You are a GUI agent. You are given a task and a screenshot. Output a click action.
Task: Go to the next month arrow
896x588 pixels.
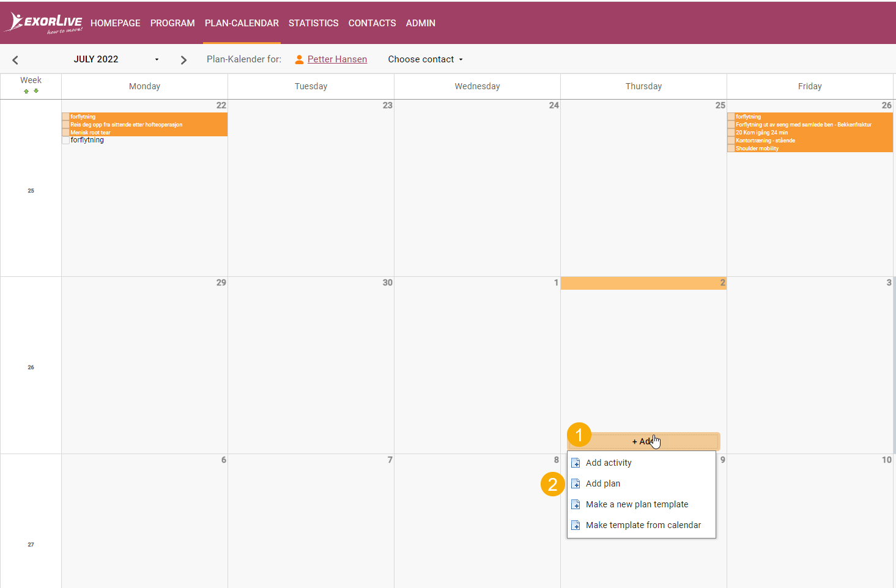click(183, 60)
